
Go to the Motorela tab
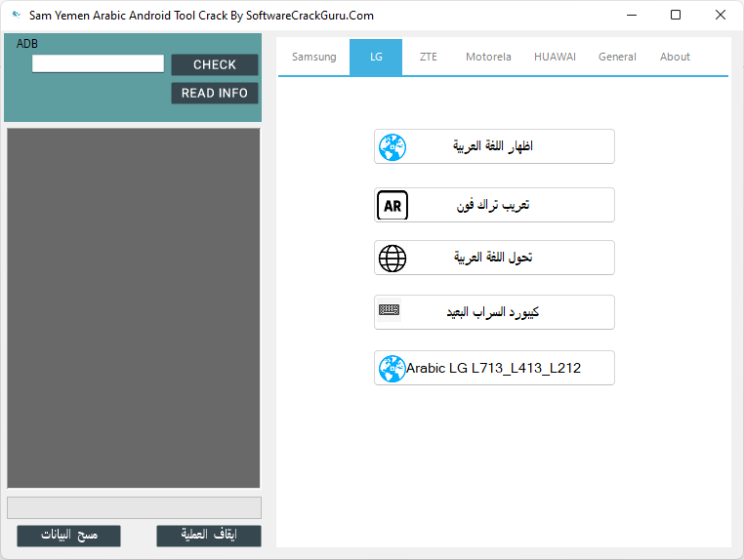[x=488, y=57]
